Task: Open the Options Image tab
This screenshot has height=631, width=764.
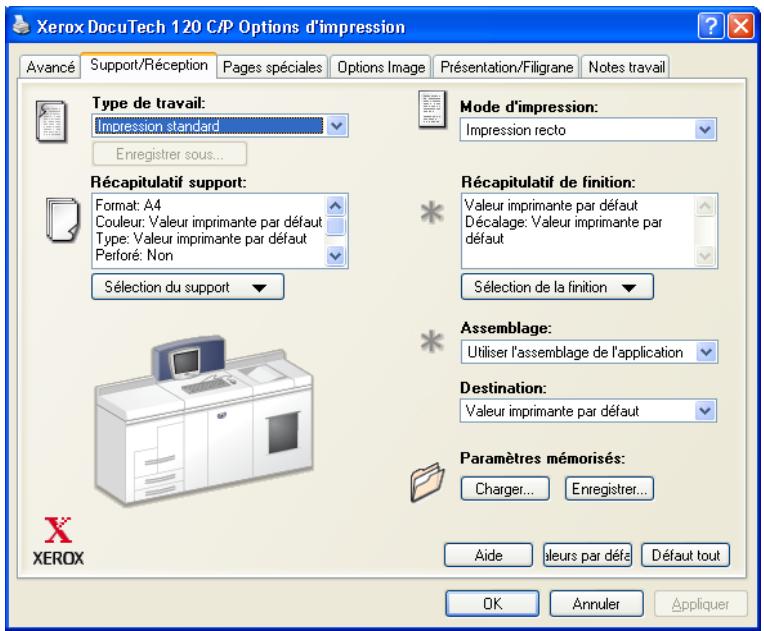Action: 381,67
